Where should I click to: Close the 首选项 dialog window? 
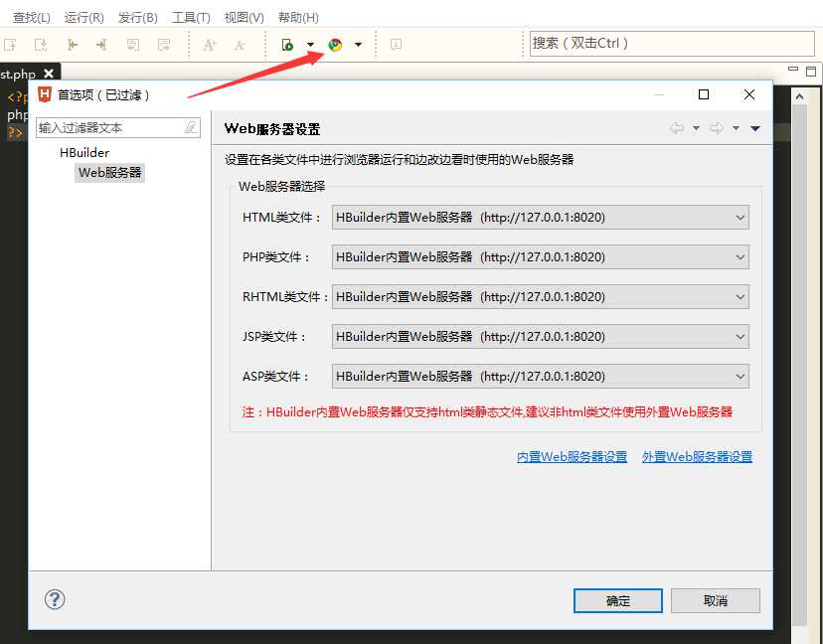coord(749,94)
